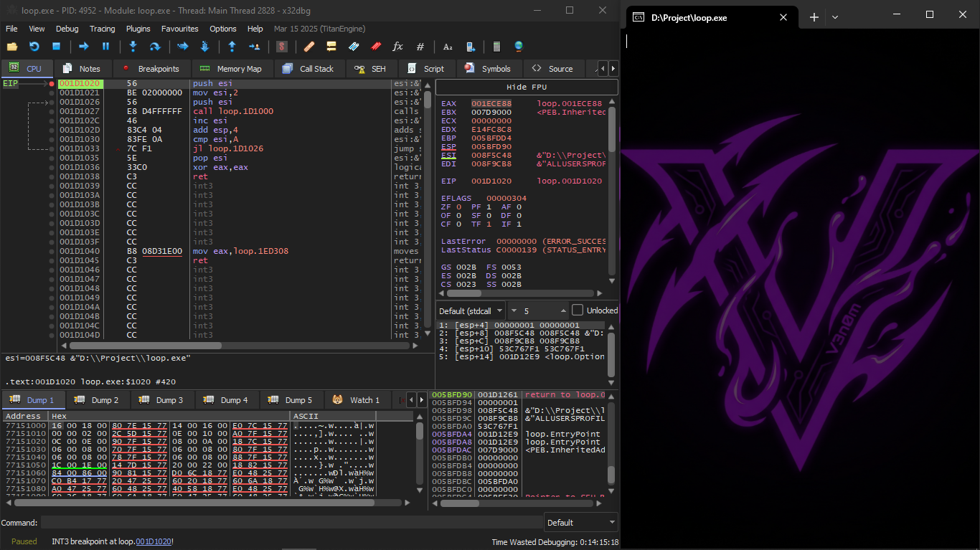The image size is (980, 550).
Task: Click the Restart debugging toolbar icon
Action: [x=34, y=47]
